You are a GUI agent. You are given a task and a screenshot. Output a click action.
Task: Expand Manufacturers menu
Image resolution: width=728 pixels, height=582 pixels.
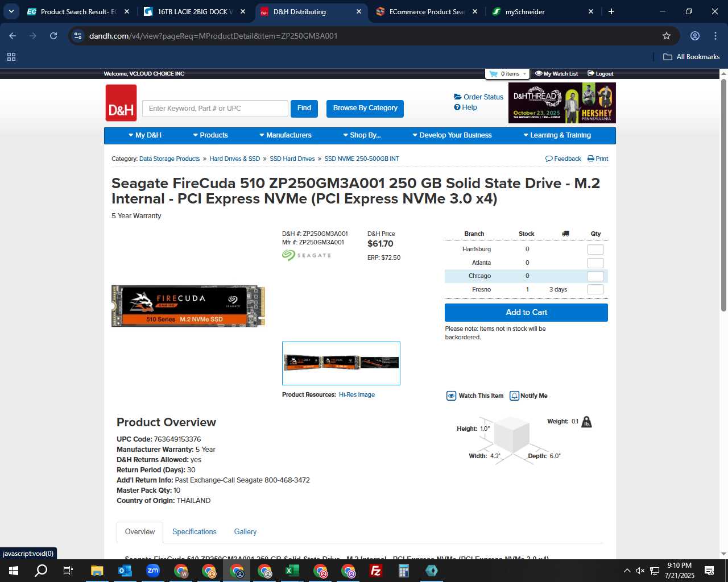point(286,135)
